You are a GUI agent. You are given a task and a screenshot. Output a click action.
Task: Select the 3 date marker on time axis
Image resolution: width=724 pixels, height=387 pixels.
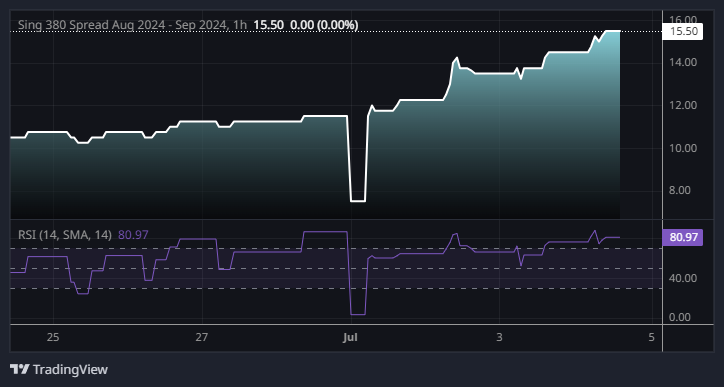pos(499,337)
